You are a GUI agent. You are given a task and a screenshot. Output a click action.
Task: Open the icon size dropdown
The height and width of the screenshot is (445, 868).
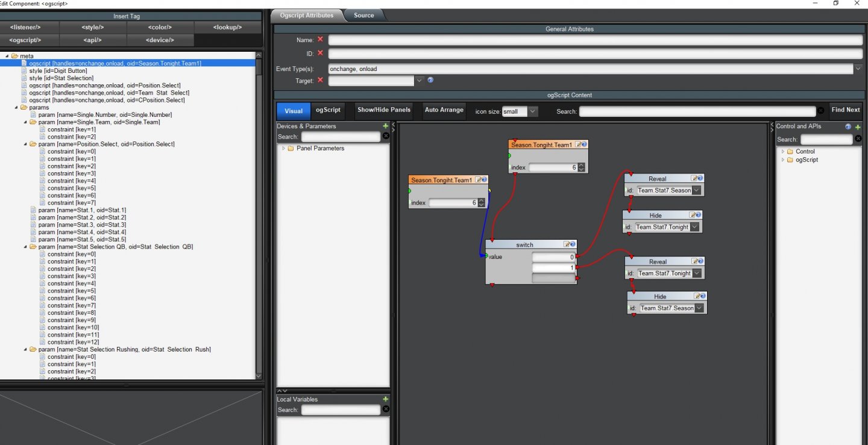533,111
